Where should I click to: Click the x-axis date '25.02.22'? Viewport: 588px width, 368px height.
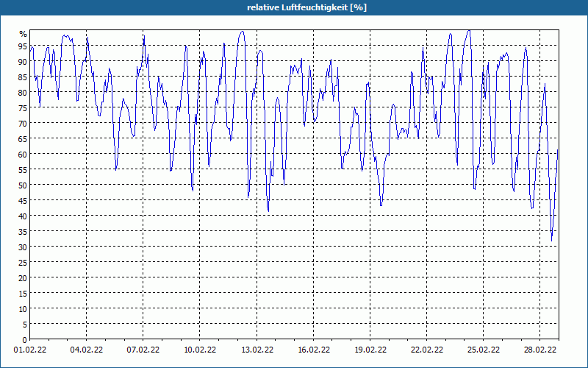pos(484,350)
